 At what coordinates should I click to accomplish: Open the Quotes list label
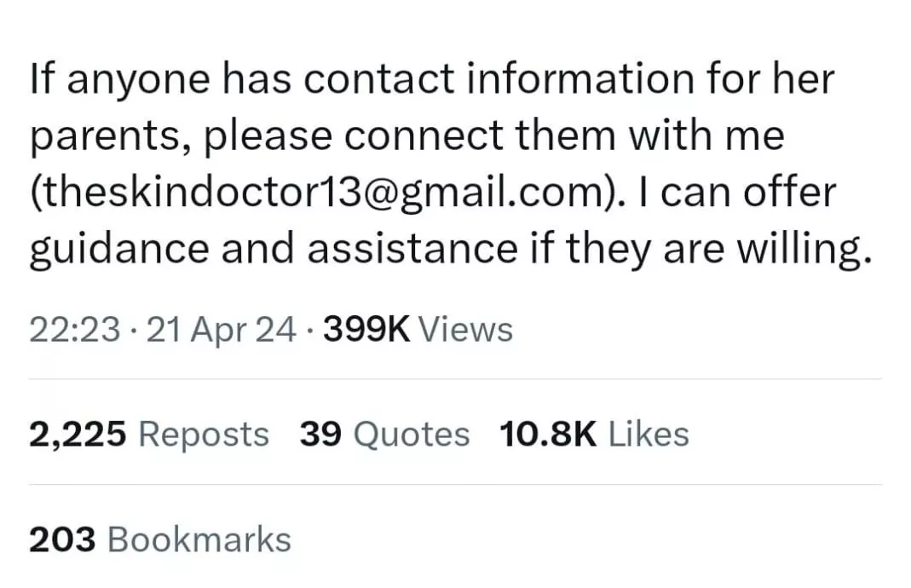click(x=411, y=435)
